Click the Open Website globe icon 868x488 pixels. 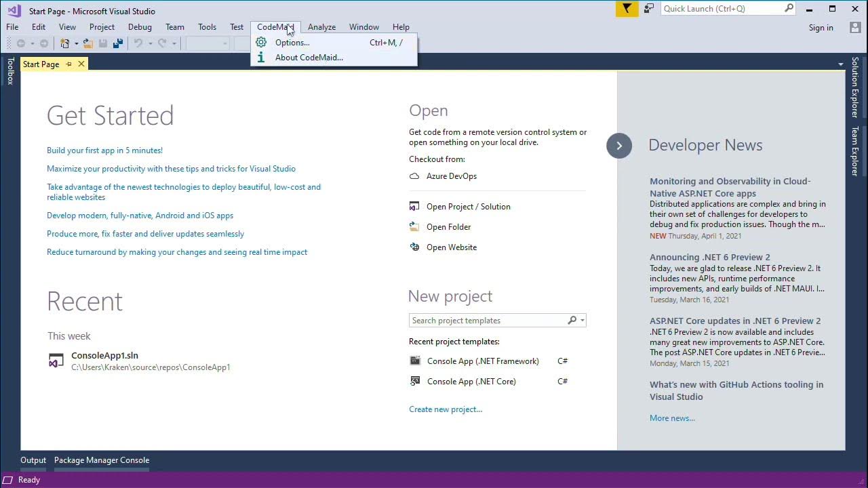pos(414,247)
